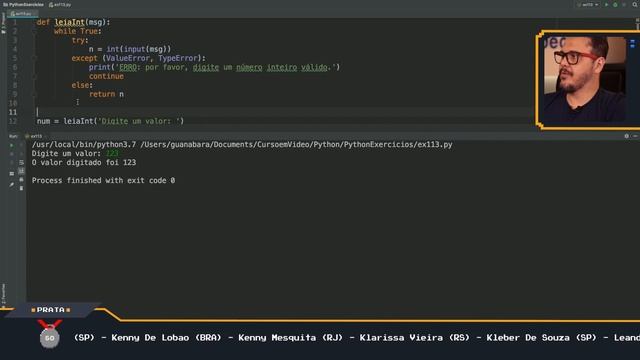The width and height of the screenshot is (640, 360).
Task: Toggle scroll to end icon in Run panel
Action: point(21,171)
